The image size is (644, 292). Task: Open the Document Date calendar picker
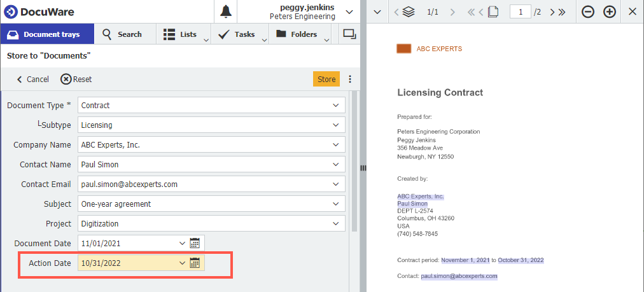(195, 243)
